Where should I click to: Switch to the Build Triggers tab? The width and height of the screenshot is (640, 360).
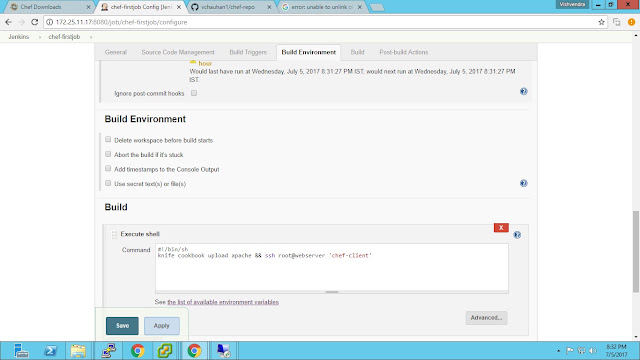coord(248,52)
